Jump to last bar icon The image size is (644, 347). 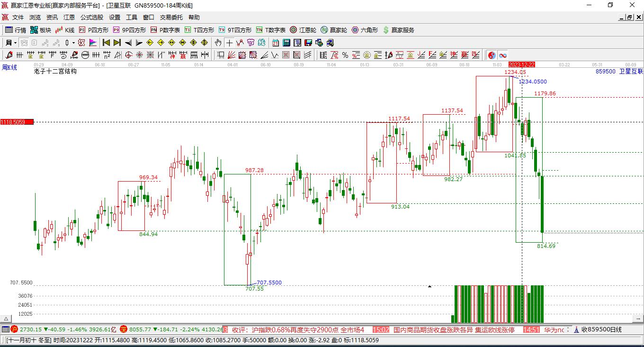pyautogui.click(x=117, y=43)
